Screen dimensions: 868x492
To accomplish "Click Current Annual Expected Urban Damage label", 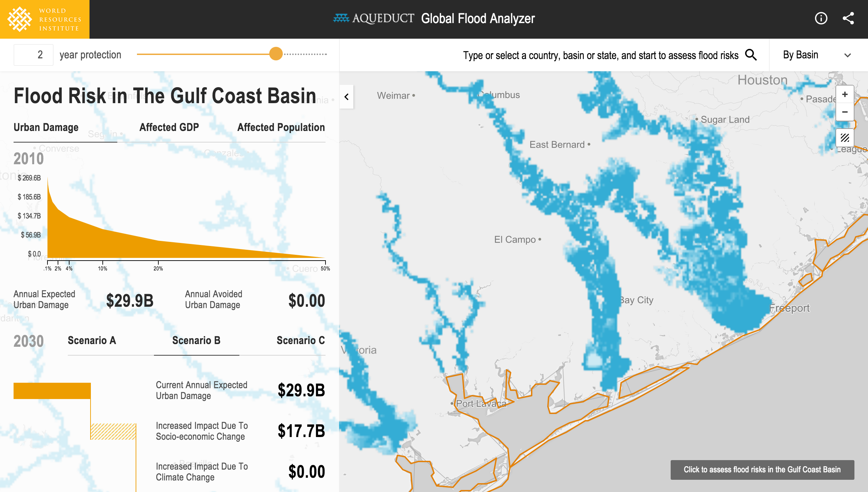I will tap(202, 390).
